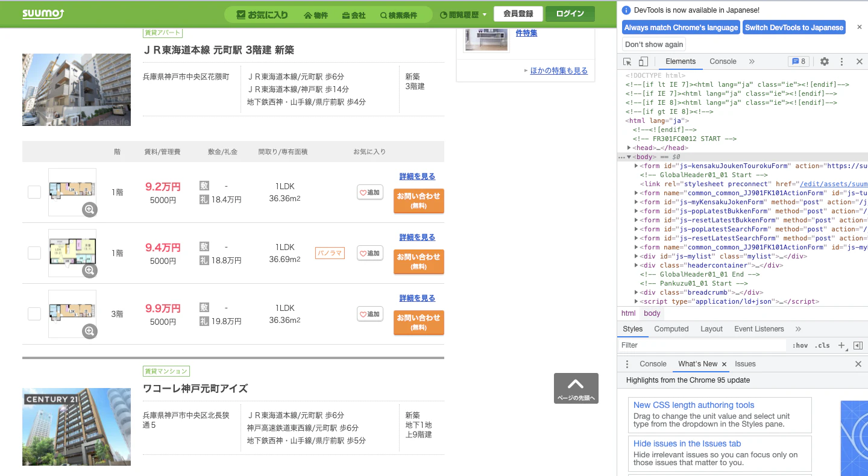The image size is (868, 476).
Task: Focus the Styles Filter input
Action: pos(703,345)
